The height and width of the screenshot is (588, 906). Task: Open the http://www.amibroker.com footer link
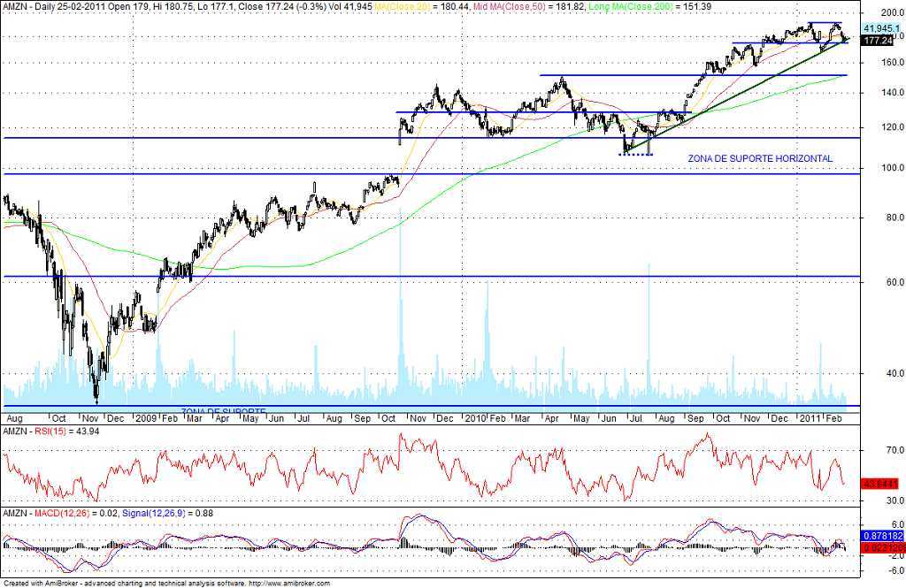pyautogui.click(x=289, y=584)
